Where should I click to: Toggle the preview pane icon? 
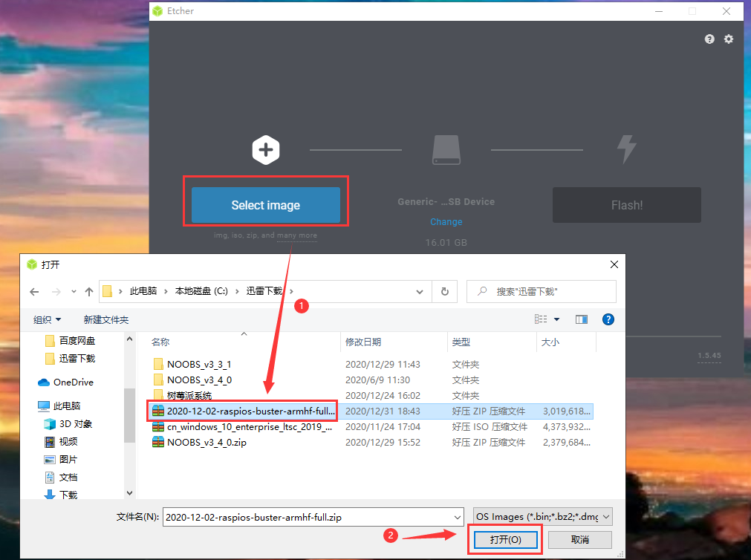(582, 319)
